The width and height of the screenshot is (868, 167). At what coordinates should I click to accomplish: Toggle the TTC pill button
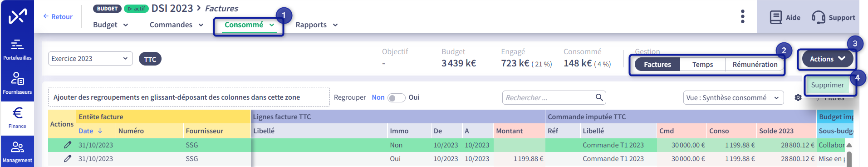click(x=150, y=59)
